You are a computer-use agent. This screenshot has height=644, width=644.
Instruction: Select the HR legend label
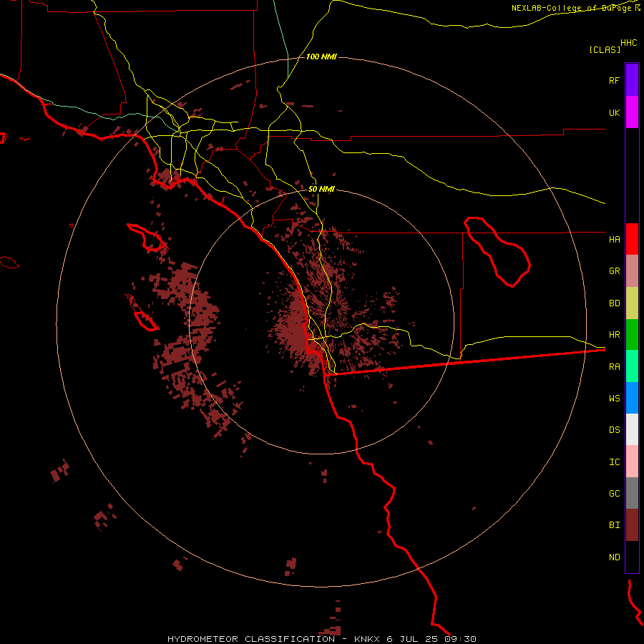click(x=614, y=335)
